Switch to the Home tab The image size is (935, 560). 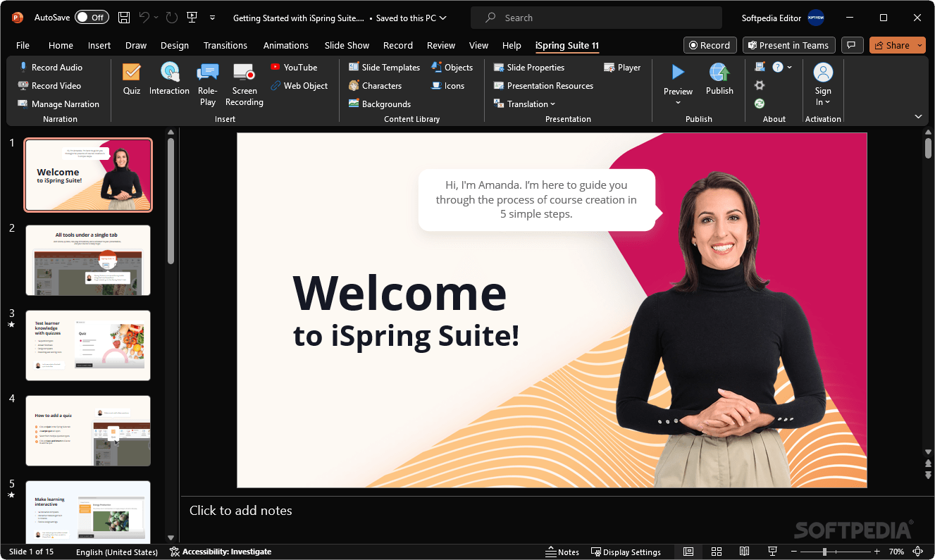pos(61,45)
